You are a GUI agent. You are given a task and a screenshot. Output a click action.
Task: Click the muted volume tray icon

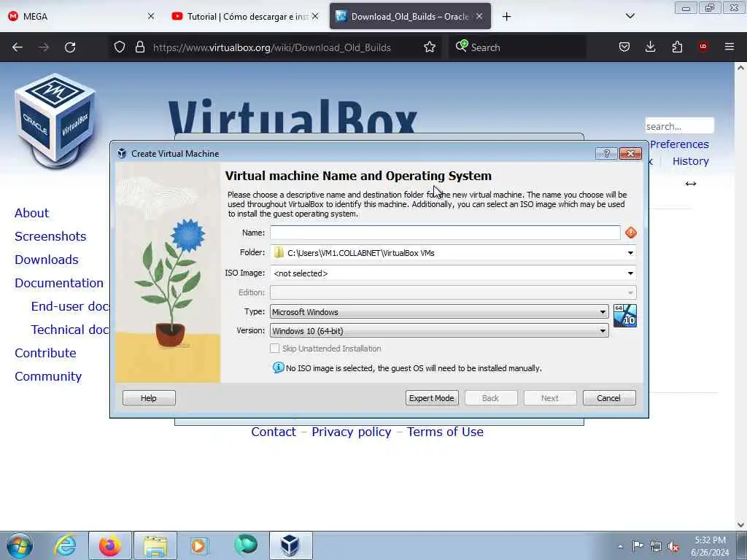point(673,546)
